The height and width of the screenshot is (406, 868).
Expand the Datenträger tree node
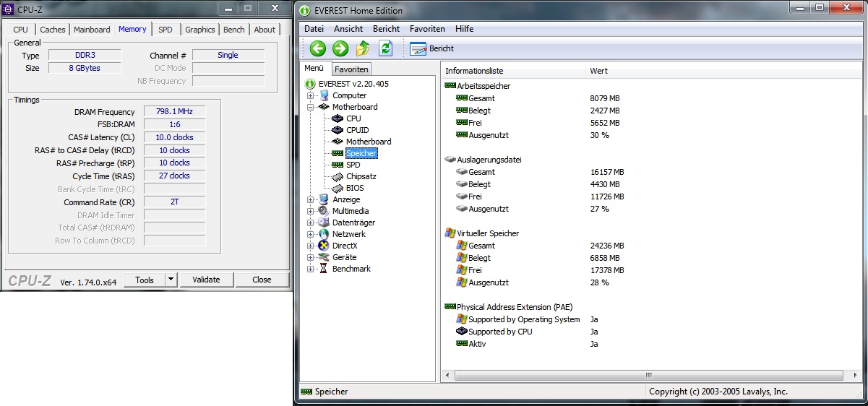click(x=311, y=223)
